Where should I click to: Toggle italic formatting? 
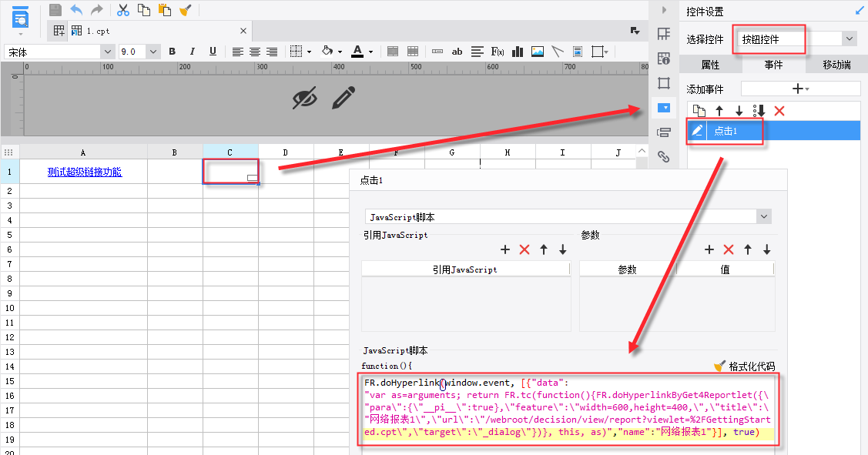192,52
